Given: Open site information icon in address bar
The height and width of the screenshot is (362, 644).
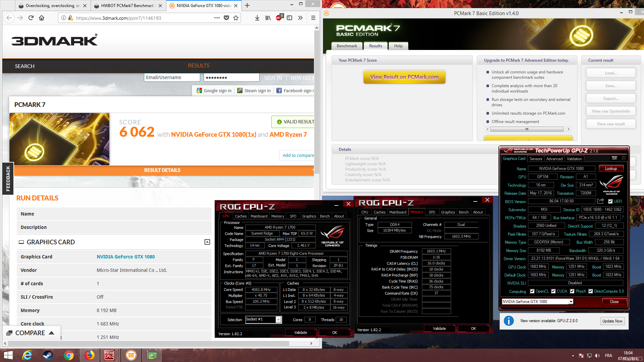Looking at the screenshot, I should point(64,18).
